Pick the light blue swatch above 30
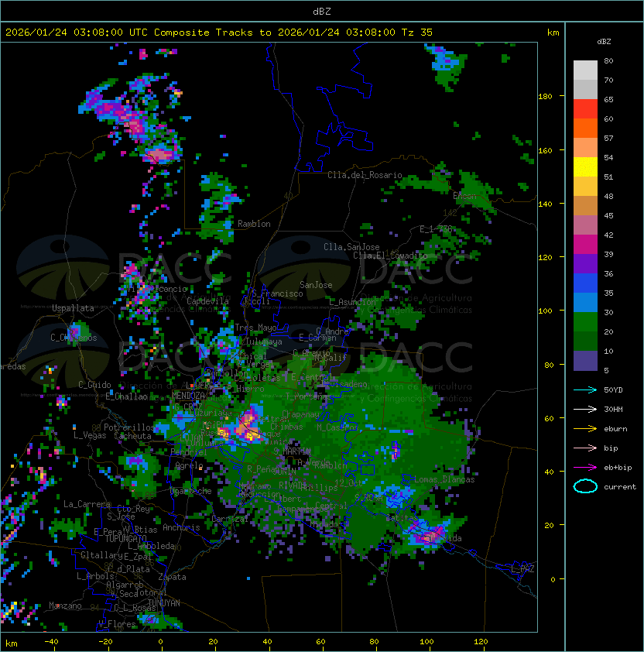This screenshot has height=652, width=644. coord(585,302)
